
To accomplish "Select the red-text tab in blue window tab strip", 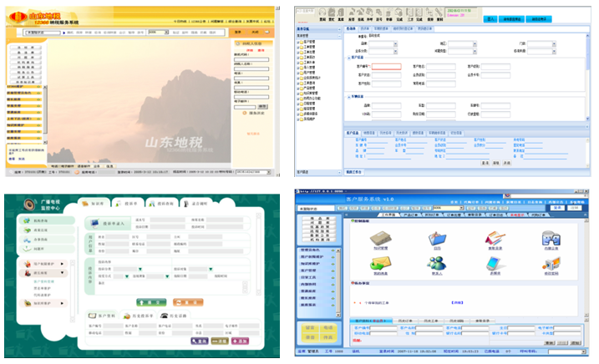I will point(518,215).
